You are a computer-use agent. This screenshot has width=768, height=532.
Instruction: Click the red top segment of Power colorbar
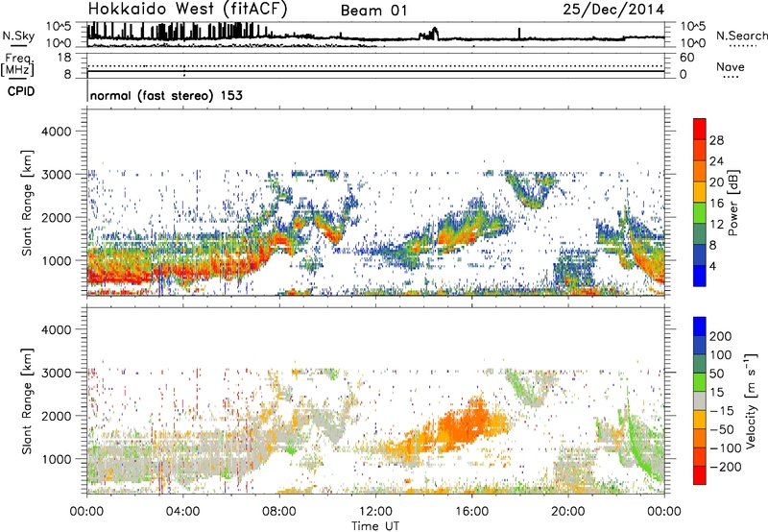700,129
